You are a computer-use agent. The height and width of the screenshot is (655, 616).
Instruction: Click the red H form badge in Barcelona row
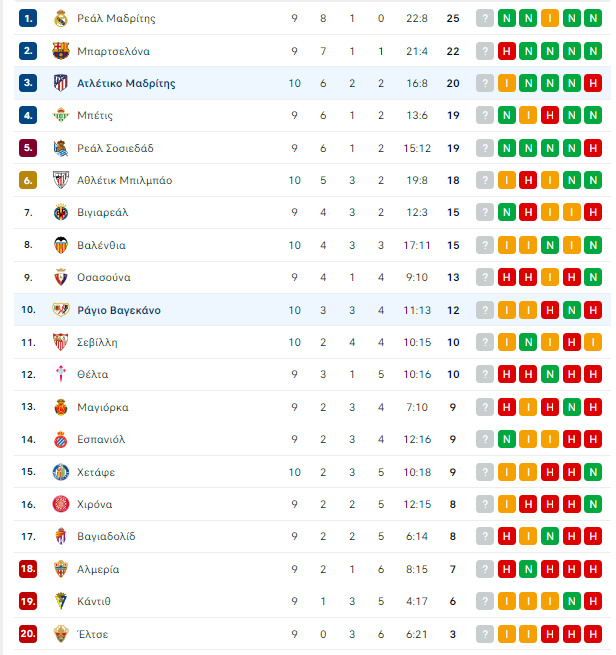point(507,51)
